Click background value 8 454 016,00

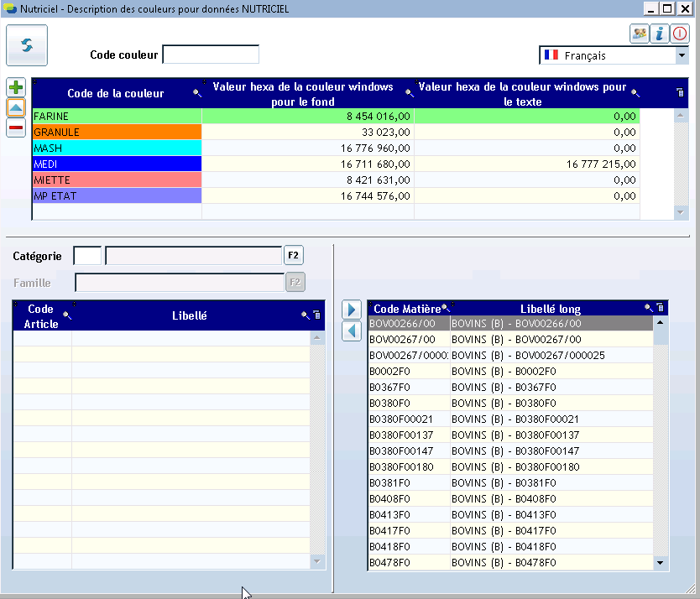coord(379,117)
